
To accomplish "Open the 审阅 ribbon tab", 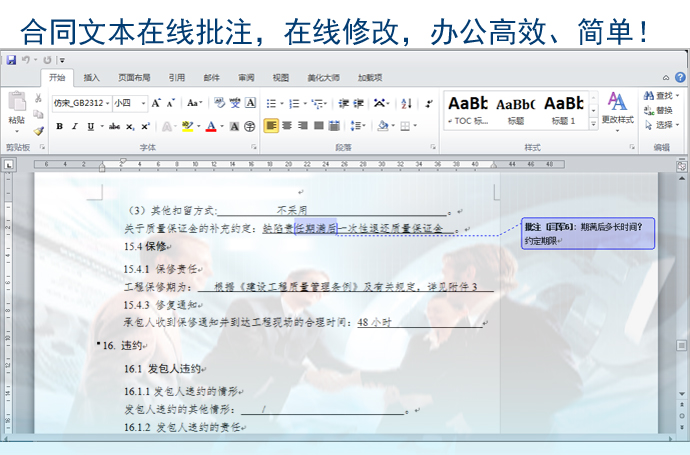I will (245, 77).
